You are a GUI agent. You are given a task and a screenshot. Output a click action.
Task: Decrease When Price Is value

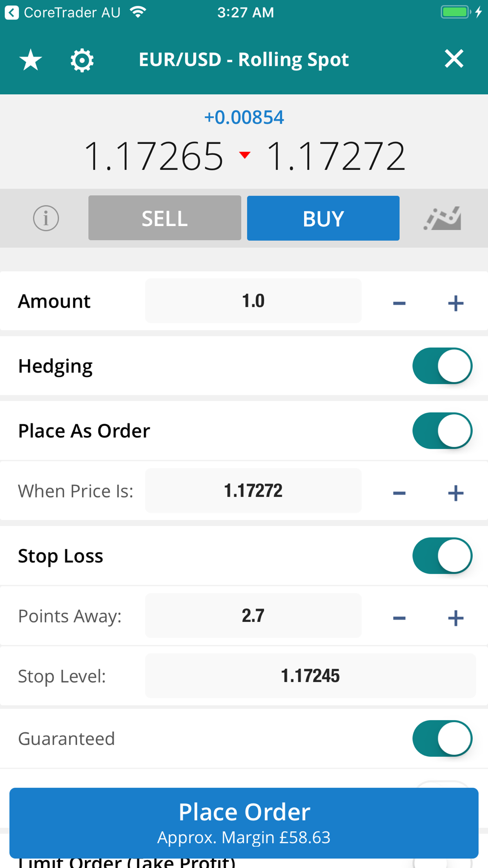point(399,493)
